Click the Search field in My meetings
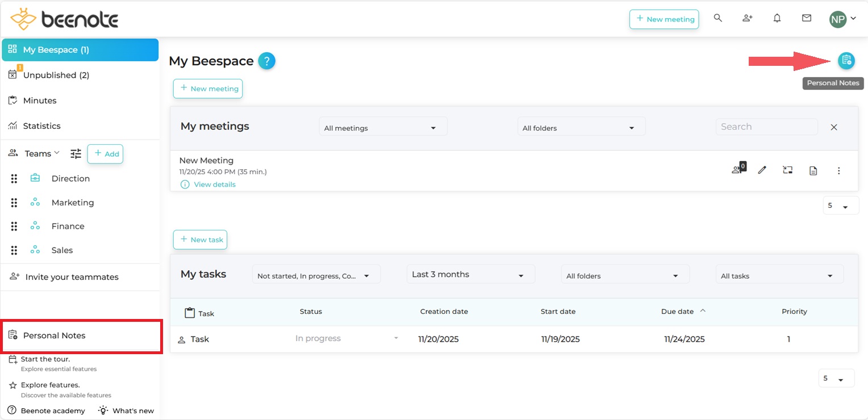This screenshot has height=420, width=868. click(766, 126)
